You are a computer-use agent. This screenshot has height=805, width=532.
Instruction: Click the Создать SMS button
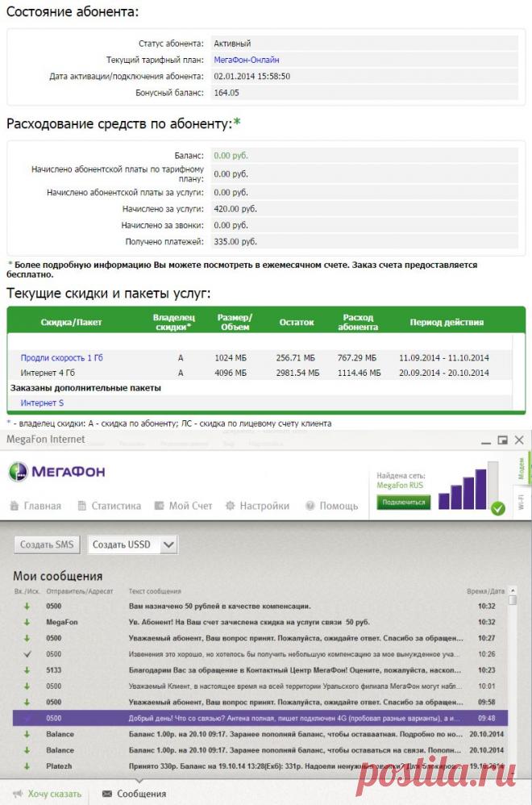pyautogui.click(x=46, y=545)
